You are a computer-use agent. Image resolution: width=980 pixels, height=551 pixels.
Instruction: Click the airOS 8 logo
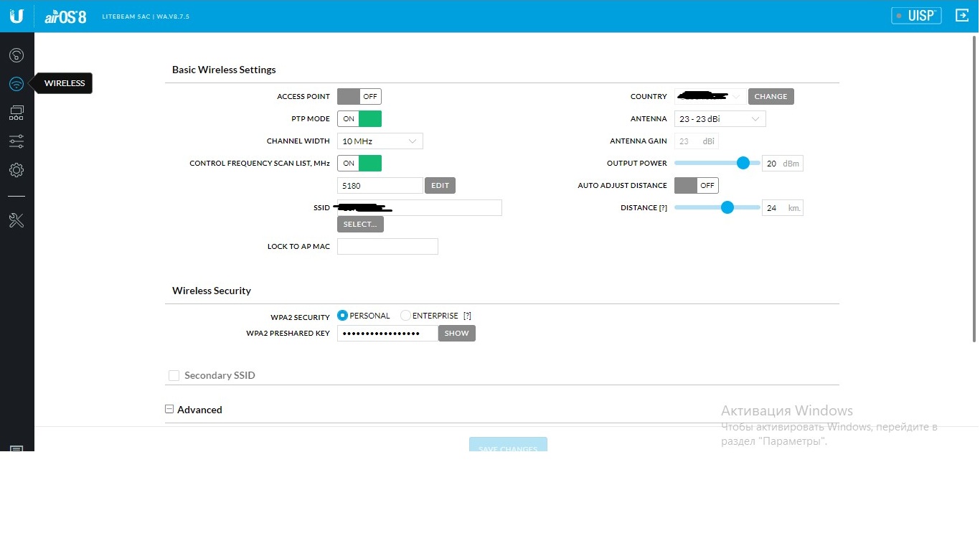point(65,16)
